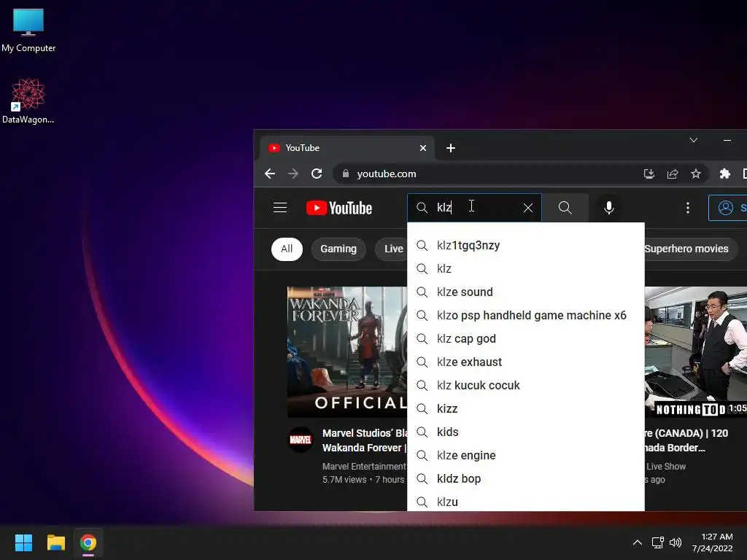Choose klzo psp handheld game machine suggestion
Screen dimensions: 747x560
coord(526,315)
